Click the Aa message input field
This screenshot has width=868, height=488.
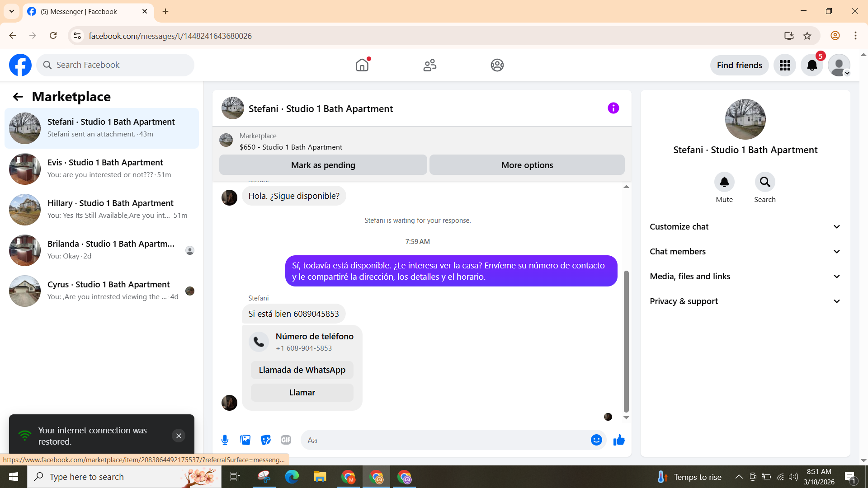click(445, 440)
